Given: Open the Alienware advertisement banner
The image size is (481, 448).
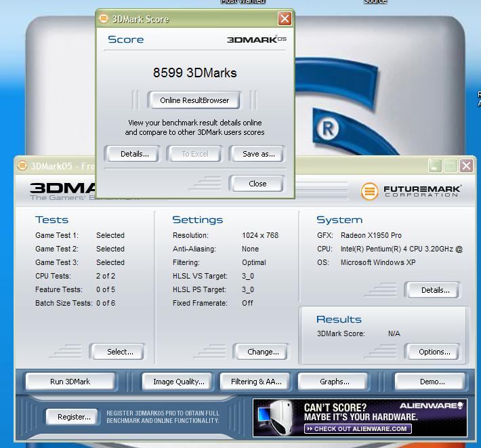Looking at the screenshot, I should point(360,418).
